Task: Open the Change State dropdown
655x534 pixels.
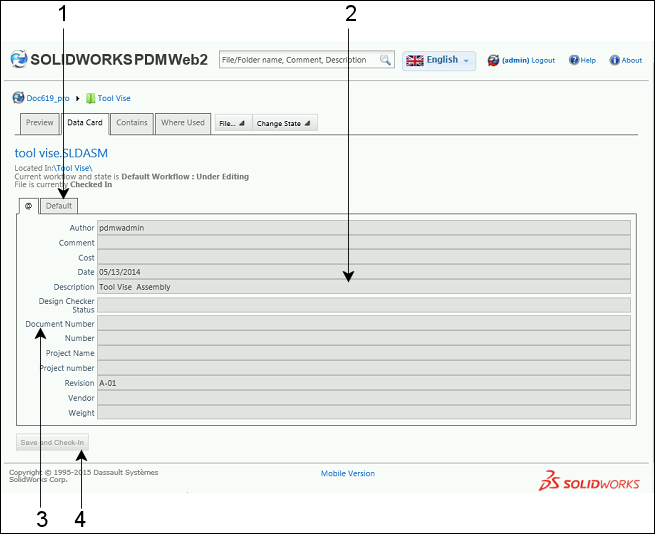Action: click(x=285, y=124)
